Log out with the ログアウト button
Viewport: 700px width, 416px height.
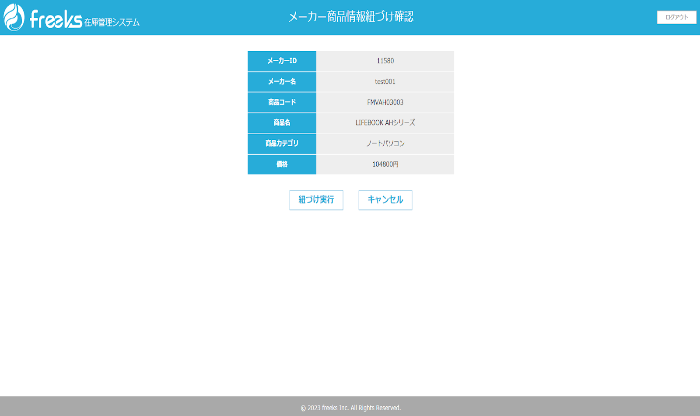pos(676,17)
